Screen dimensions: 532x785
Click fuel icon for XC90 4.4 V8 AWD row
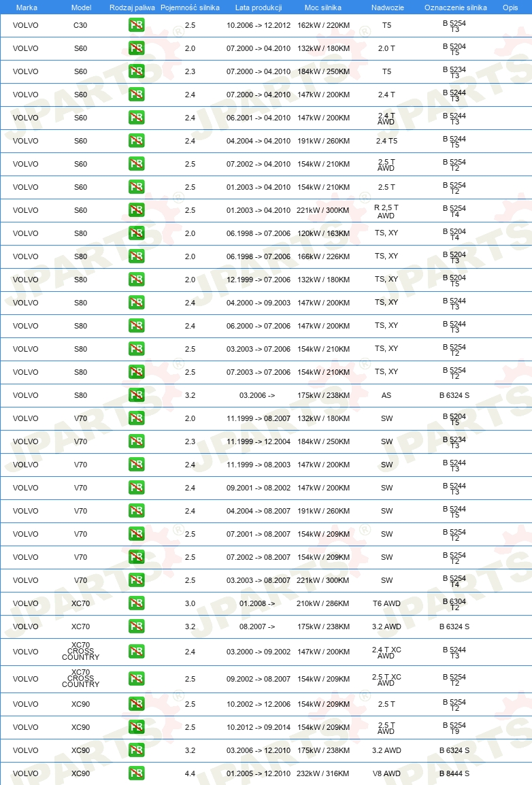(x=136, y=773)
